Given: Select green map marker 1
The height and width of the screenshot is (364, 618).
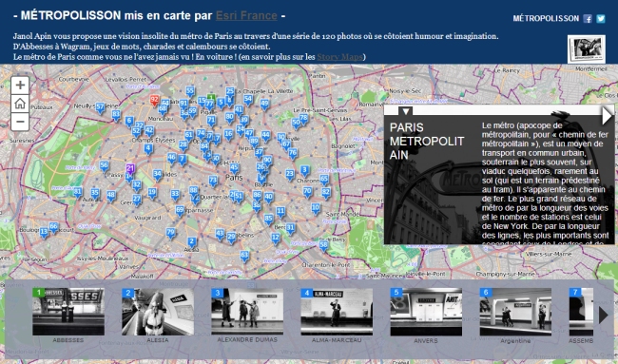Looking at the screenshot, I should coord(211,98).
